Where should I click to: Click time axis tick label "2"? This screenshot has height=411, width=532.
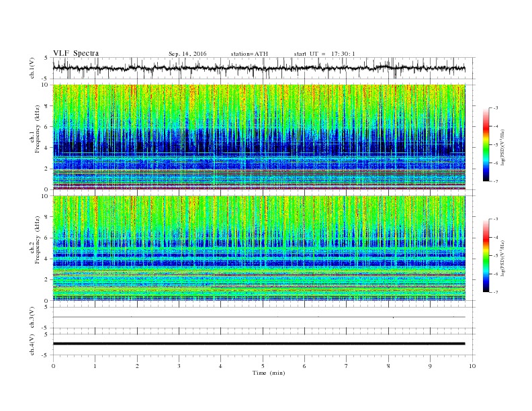137,366
